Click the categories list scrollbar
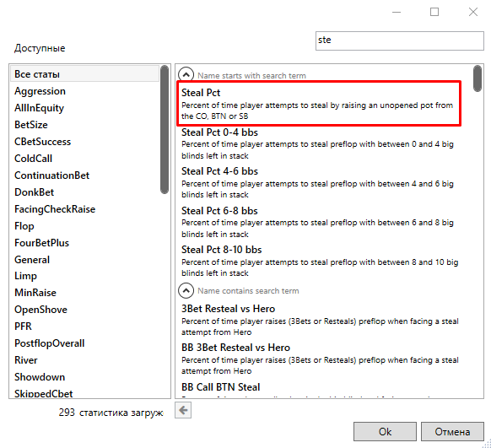Screen dimensions: 491x448 (165, 130)
